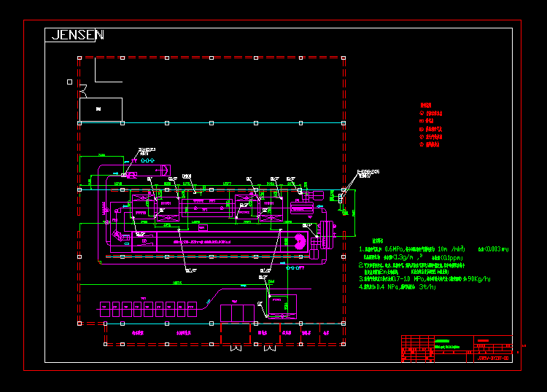This screenshot has width=547, height=392.
Task: Click the cyan 0-0-0 symbol near the upper tank
Action: coord(147,160)
